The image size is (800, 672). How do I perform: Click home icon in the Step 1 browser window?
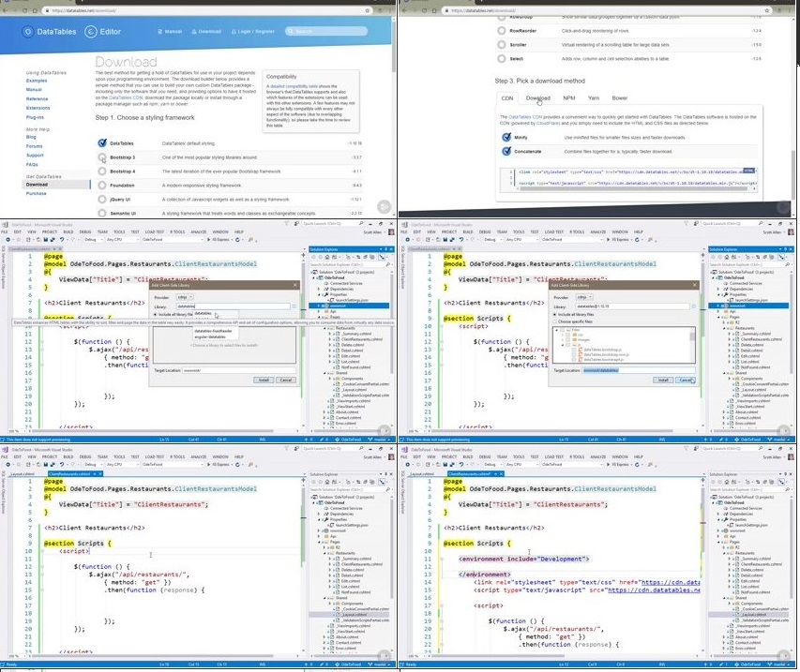tap(35, 10)
